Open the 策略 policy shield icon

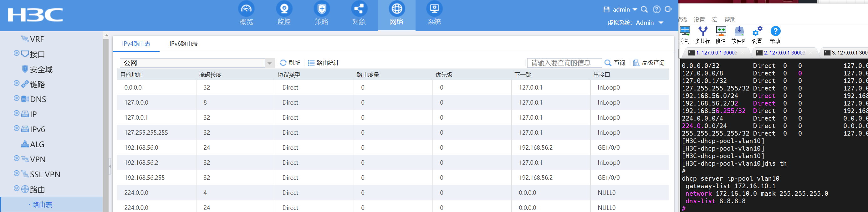coord(321,9)
